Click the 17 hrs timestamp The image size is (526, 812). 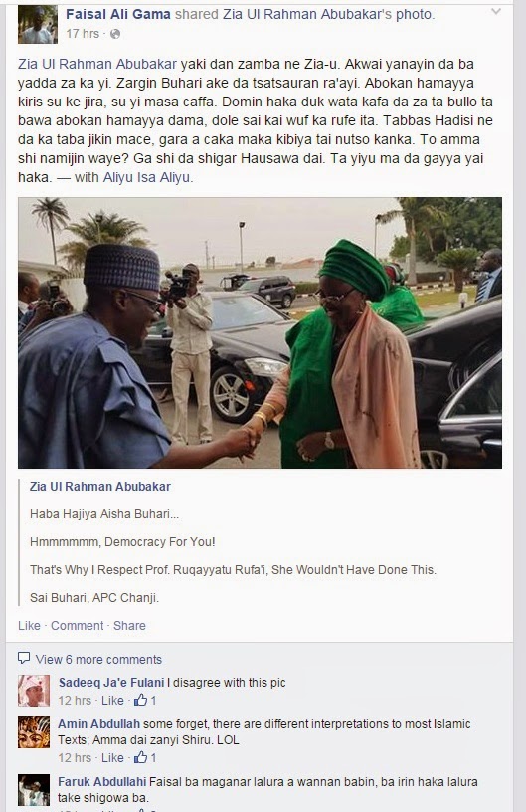click(83, 34)
